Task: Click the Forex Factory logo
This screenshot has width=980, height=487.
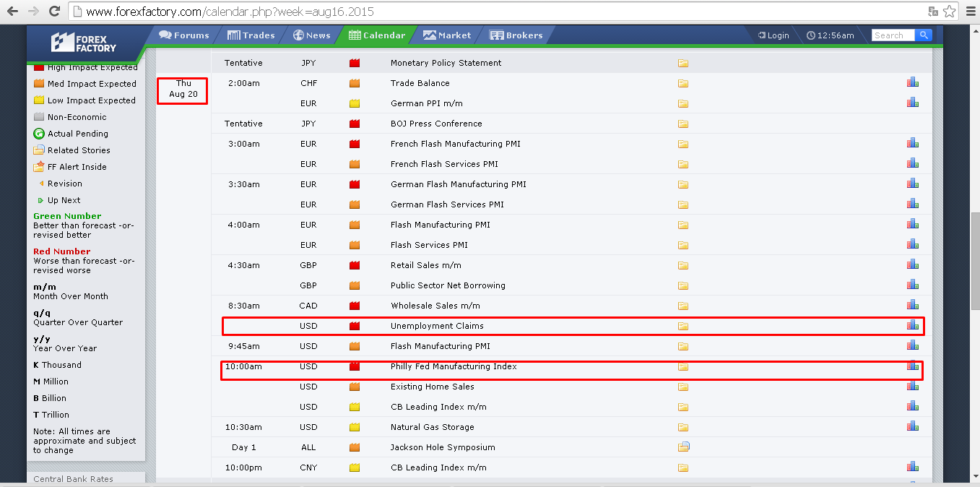Action: [83, 42]
